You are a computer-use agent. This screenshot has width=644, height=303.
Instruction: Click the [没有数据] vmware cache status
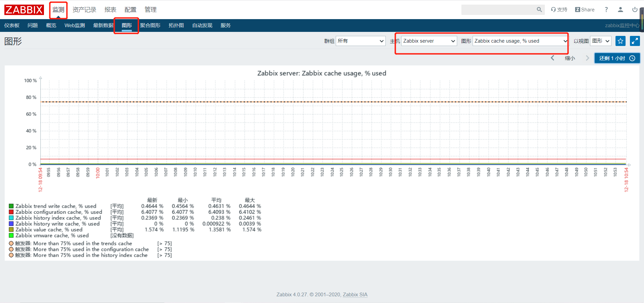(x=122, y=236)
